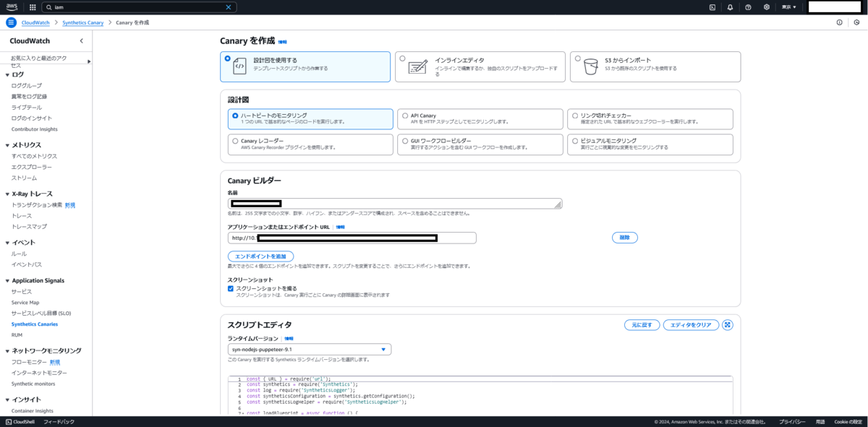Collapse the ネットワークモニタリング section
The height and width of the screenshot is (427, 868).
7,350
